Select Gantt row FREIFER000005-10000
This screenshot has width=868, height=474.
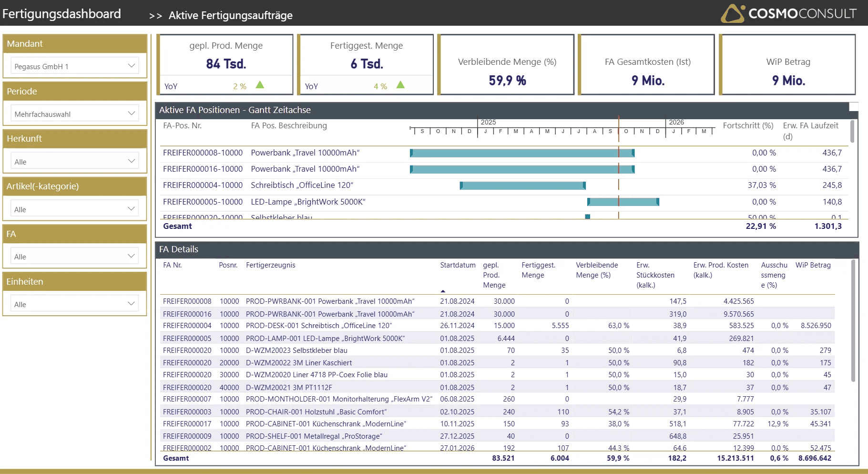pyautogui.click(x=504, y=202)
